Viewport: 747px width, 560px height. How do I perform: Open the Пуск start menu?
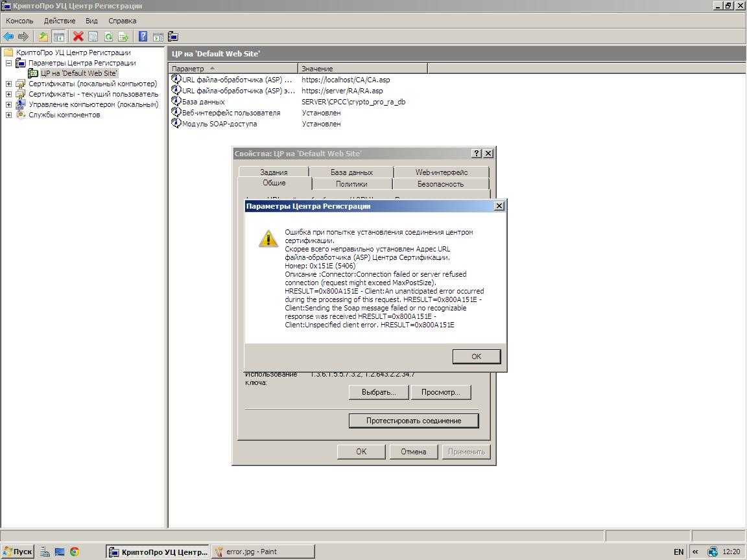(x=18, y=552)
